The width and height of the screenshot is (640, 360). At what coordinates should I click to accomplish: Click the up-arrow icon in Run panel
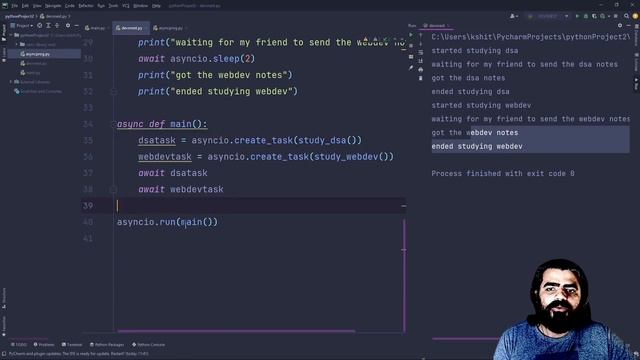421,35
